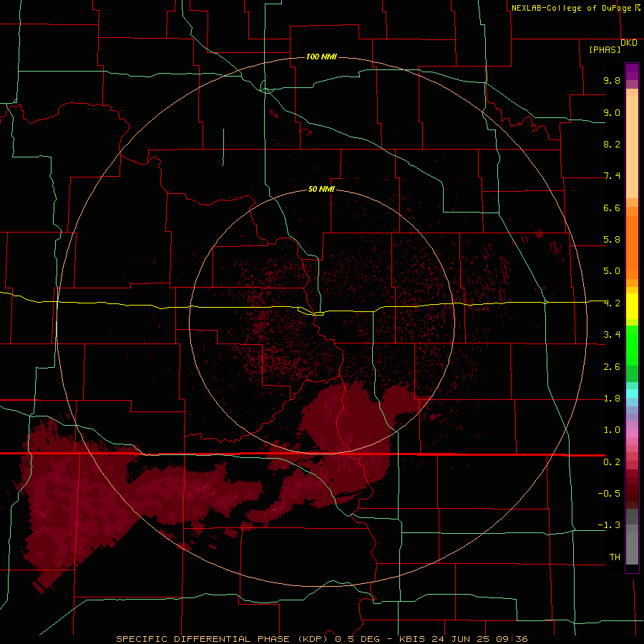The width and height of the screenshot is (644, 644).
Task: Click the purple top segment of color bar
Action: (x=632, y=72)
